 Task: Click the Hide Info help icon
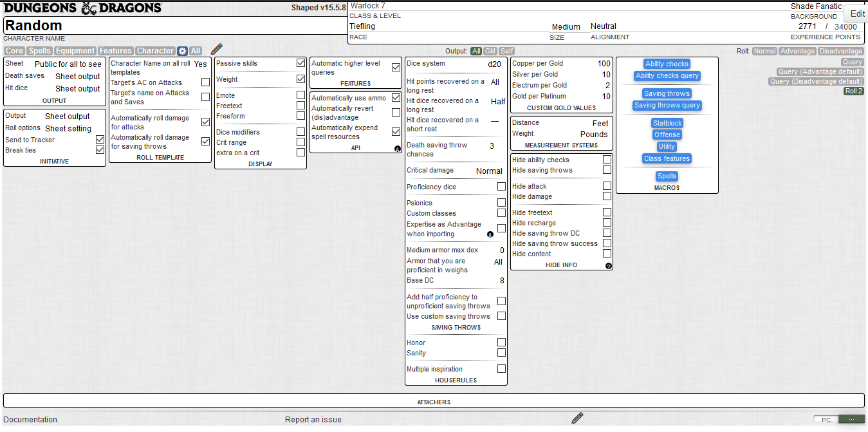tap(609, 266)
